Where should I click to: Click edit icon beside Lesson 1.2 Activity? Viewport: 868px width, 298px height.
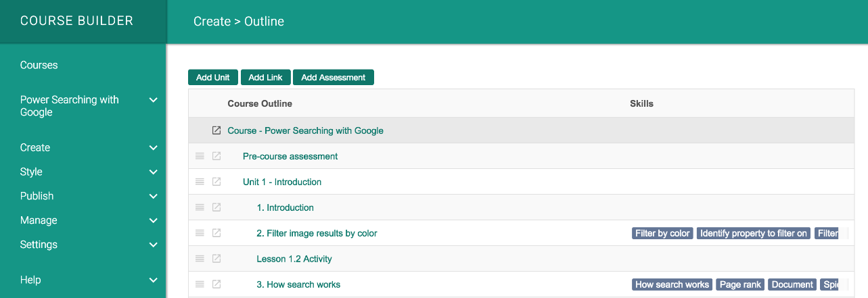point(216,259)
